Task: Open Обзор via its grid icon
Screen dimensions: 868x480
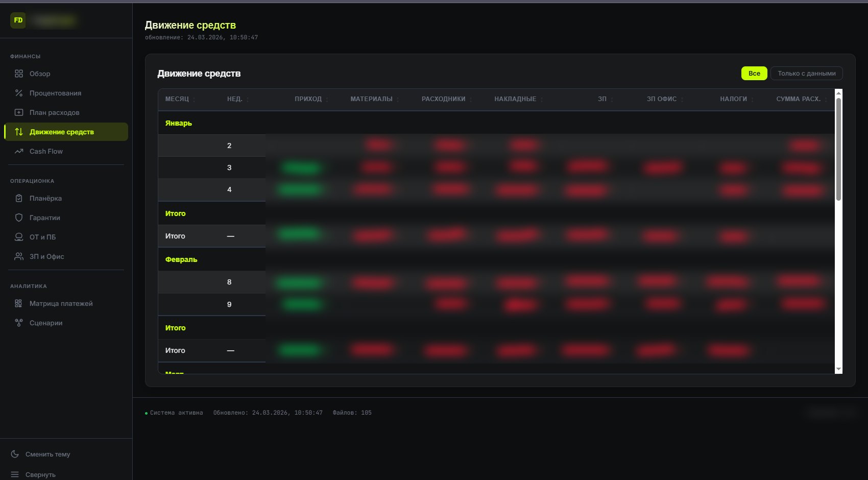Action: (19, 74)
